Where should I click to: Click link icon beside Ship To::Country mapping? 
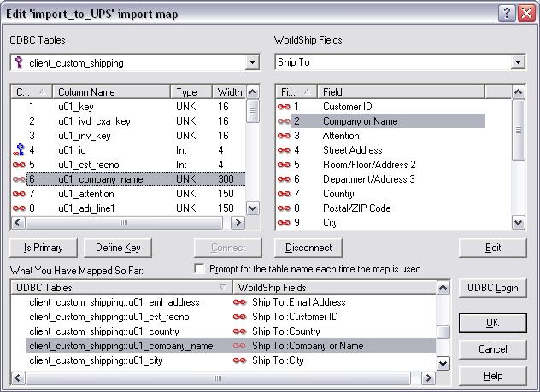pos(239,331)
